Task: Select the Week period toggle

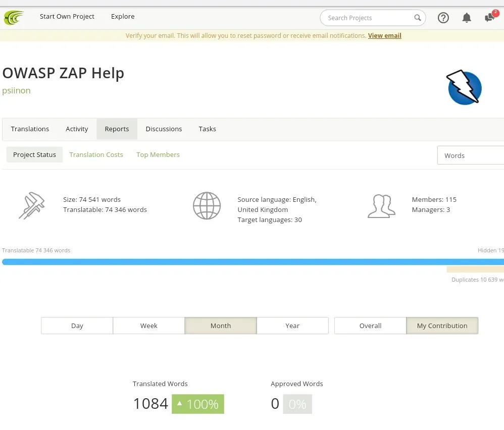Action: pos(149,326)
